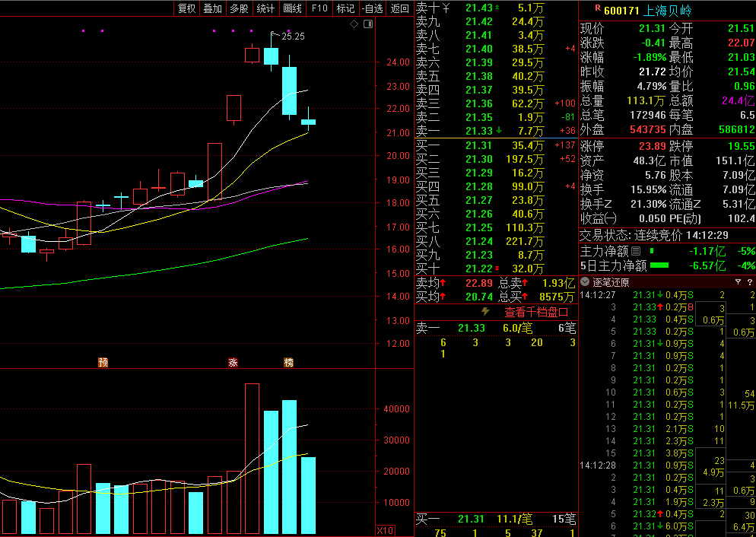Click the X10 volume scale label
This screenshot has height=537, width=756.
[x=386, y=530]
